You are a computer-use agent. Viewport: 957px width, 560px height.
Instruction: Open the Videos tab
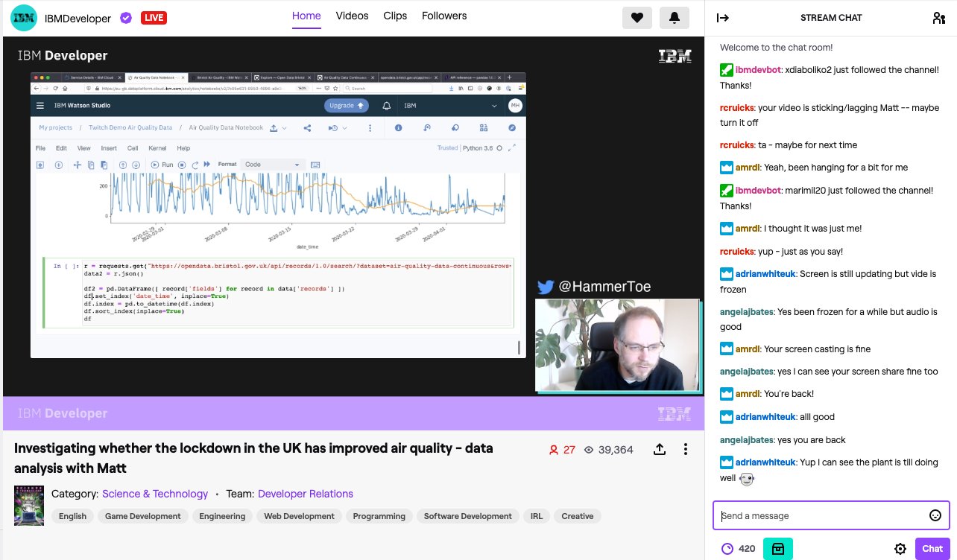point(352,16)
